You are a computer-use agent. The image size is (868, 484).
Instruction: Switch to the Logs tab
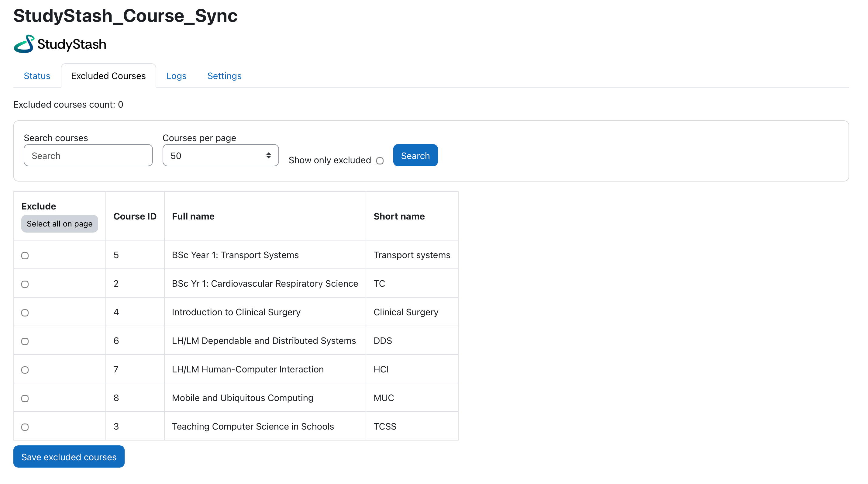[x=176, y=76]
